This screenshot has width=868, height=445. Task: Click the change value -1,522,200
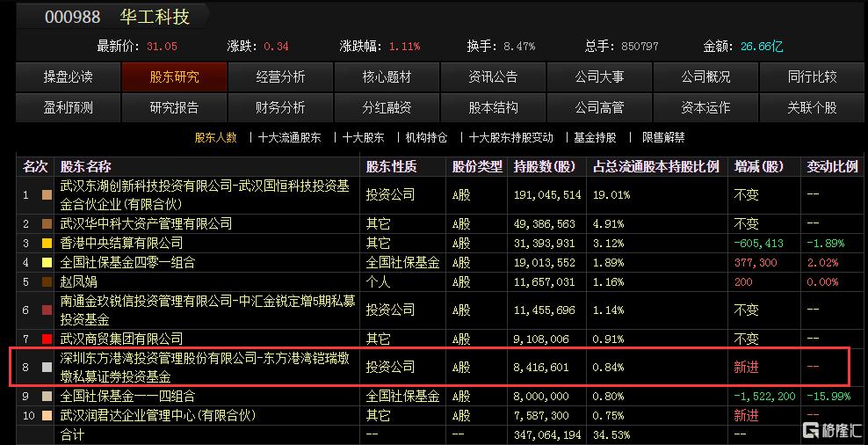pyautogui.click(x=764, y=397)
